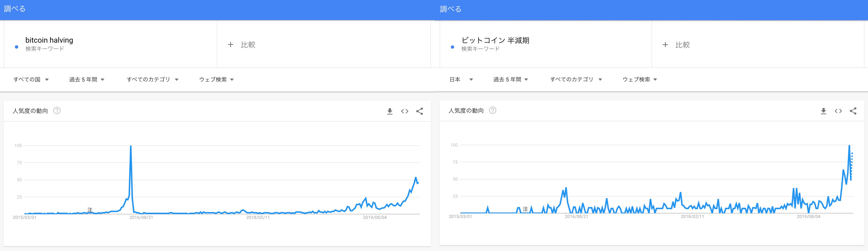Expand left 過去 5 年間 time range dropdown
This screenshot has width=868, height=251.
click(x=87, y=80)
